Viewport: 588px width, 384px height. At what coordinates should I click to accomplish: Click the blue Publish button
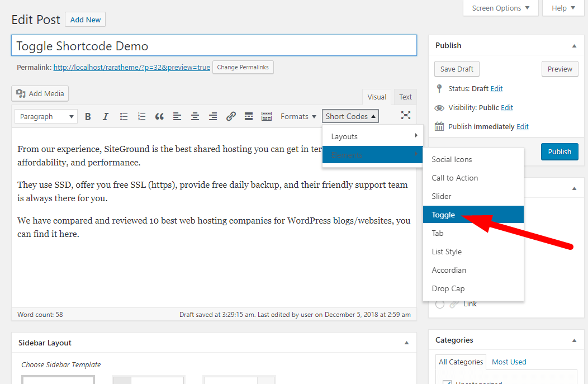coord(559,151)
